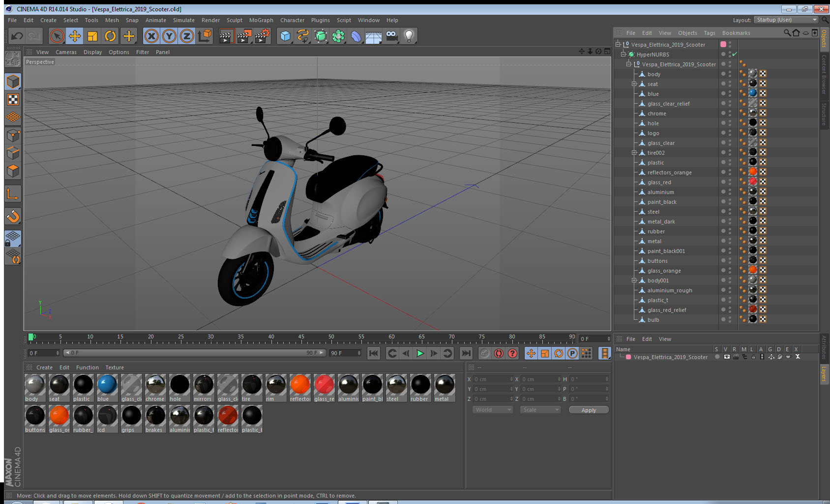Toggle HyperNURBS green enable checkmark

[735, 55]
